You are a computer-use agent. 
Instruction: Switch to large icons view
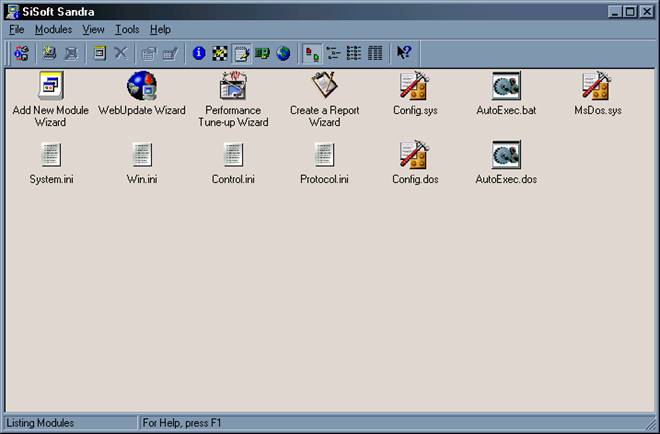(312, 53)
